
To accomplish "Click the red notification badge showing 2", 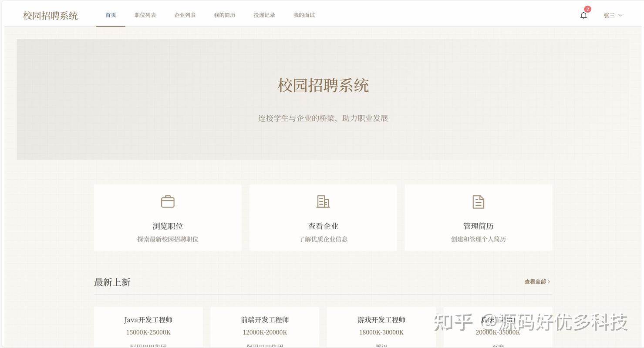I will (587, 9).
